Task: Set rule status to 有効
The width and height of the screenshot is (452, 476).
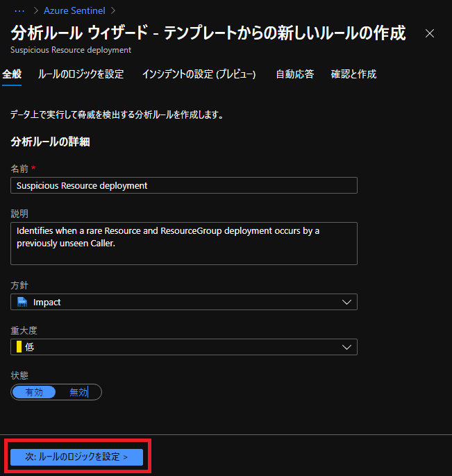Action: [x=34, y=392]
